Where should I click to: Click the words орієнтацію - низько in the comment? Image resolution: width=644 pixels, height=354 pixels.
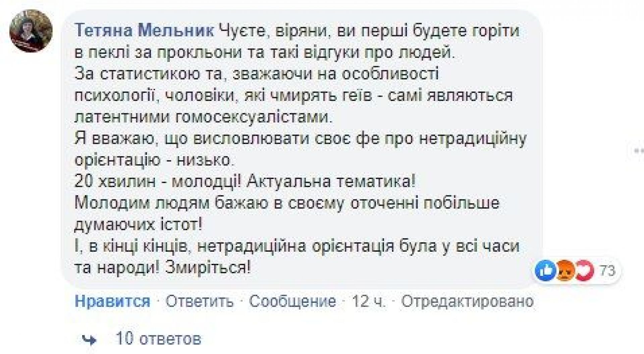[x=153, y=160]
